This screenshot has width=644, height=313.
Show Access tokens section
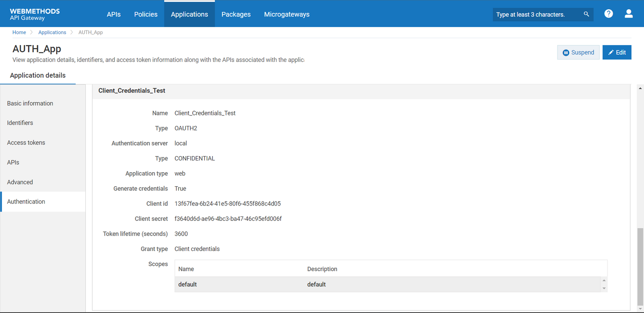(x=26, y=142)
